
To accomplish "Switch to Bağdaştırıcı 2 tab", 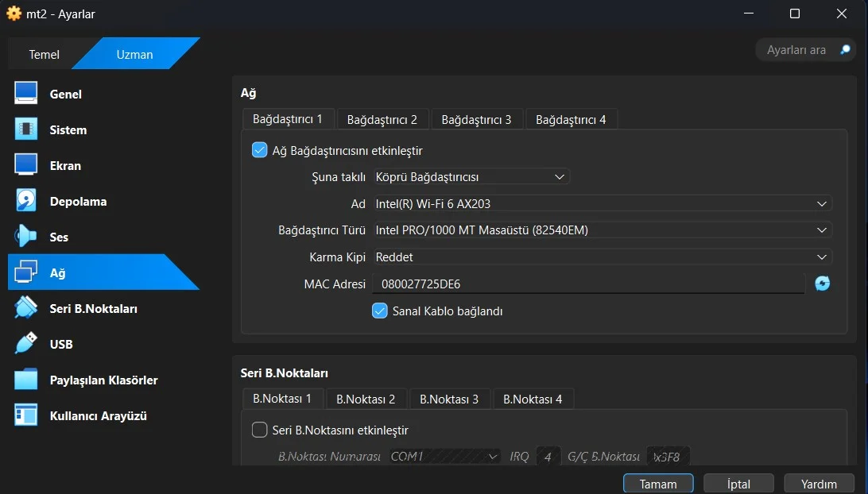I will click(x=382, y=120).
